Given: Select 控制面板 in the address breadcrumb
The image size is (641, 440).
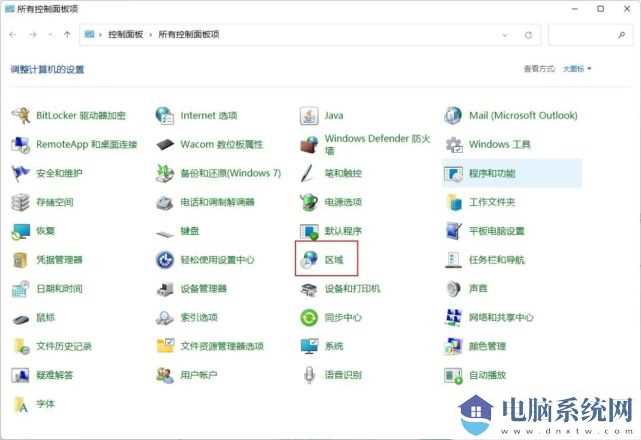Looking at the screenshot, I should [126, 35].
